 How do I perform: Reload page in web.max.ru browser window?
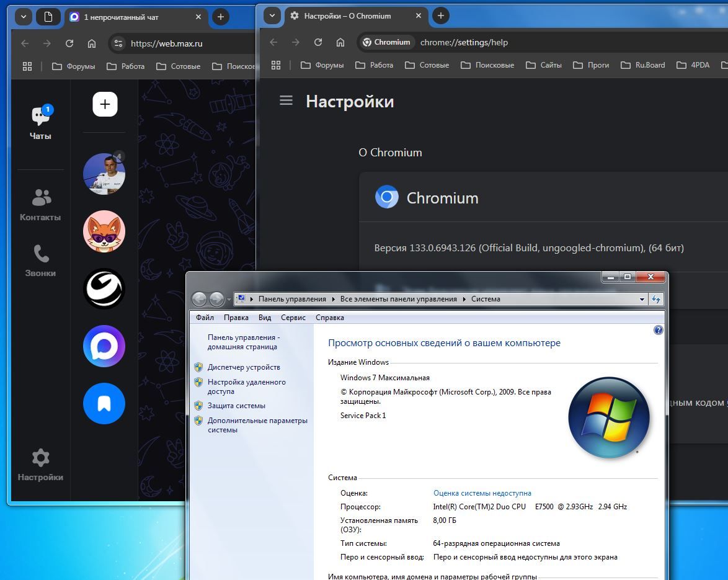[x=69, y=43]
